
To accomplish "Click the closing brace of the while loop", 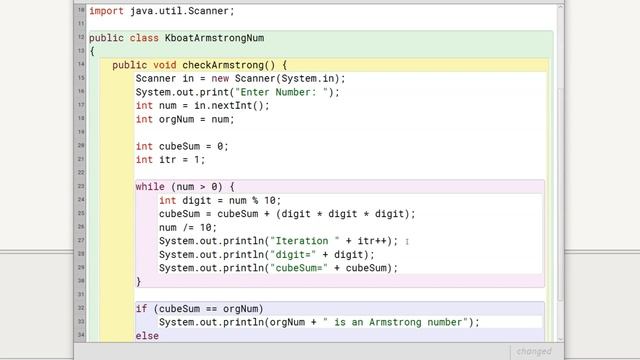I will coord(138,281).
